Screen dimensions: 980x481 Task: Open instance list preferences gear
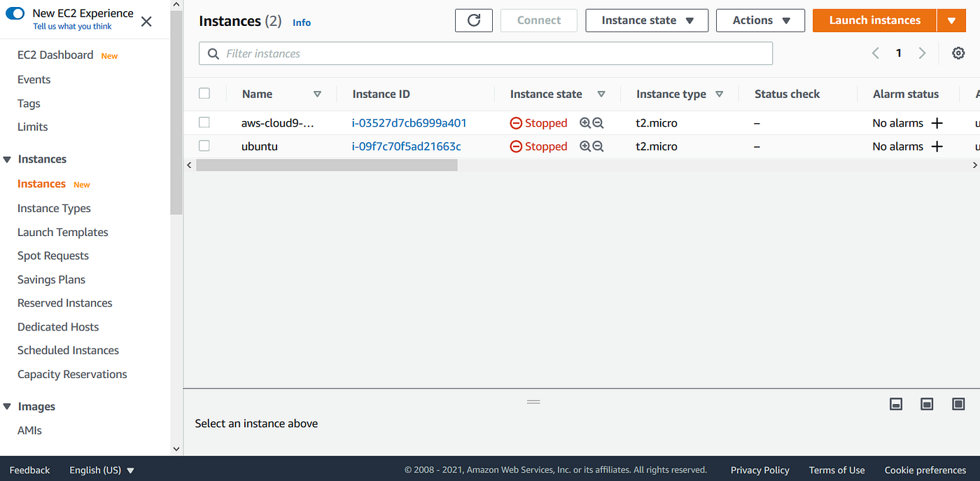pos(958,53)
